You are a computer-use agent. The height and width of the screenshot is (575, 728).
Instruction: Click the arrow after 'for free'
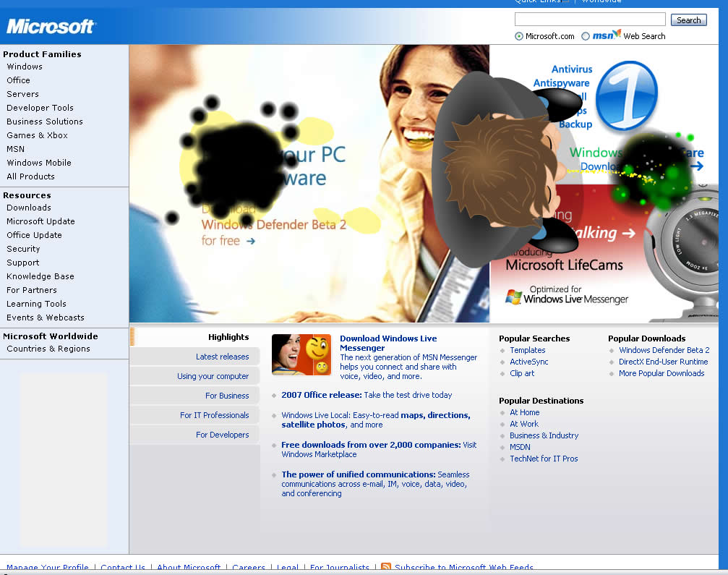[x=251, y=241]
